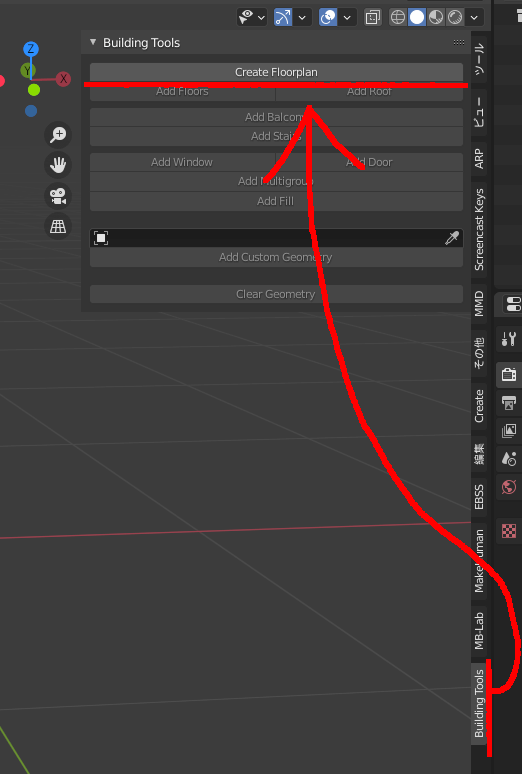The width and height of the screenshot is (522, 774).
Task: Collapse the Building Tools panel
Action: pyautogui.click(x=93, y=42)
